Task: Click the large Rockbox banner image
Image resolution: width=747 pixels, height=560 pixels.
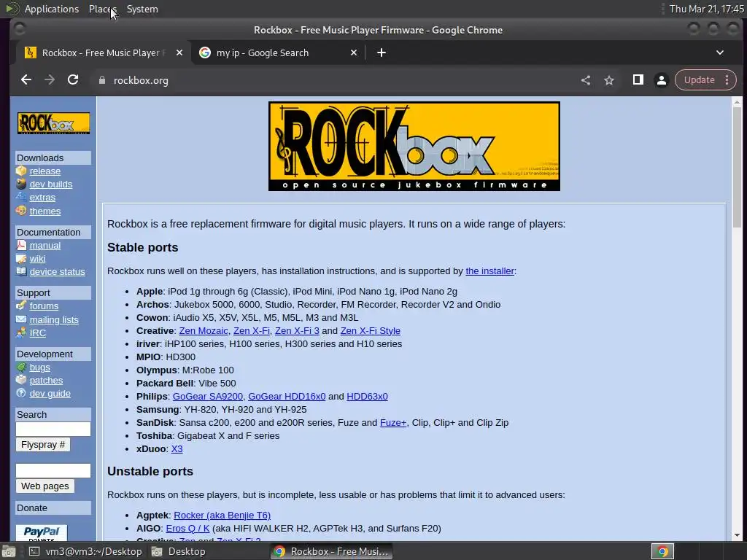Action: pyautogui.click(x=414, y=146)
